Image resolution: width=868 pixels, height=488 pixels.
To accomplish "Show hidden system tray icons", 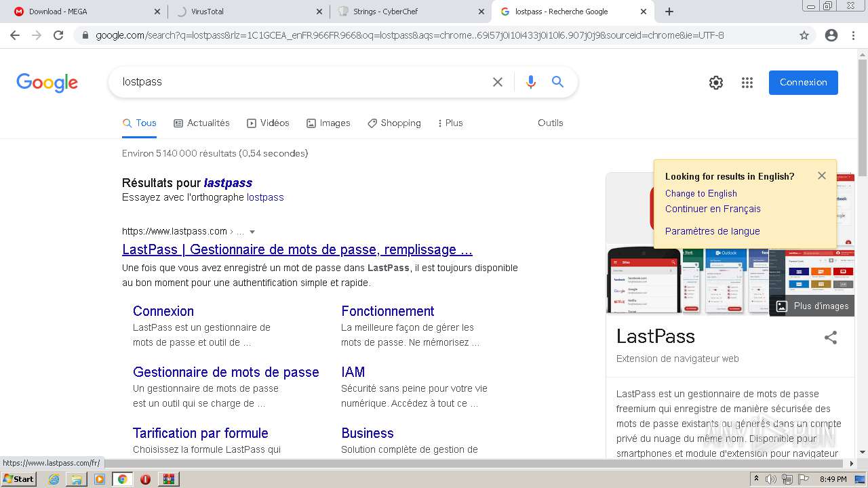I will click(756, 479).
